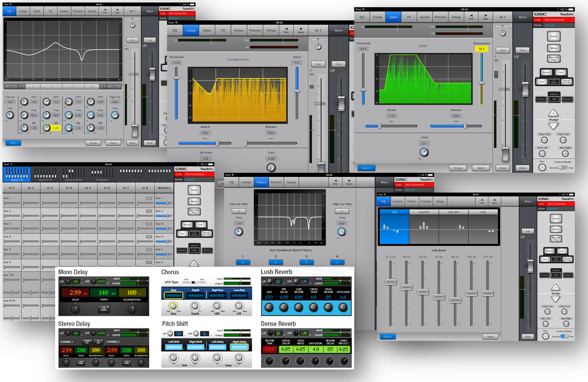Open the Limiter tab in the Filters screen
This screenshot has width=588, height=382.
click(246, 182)
